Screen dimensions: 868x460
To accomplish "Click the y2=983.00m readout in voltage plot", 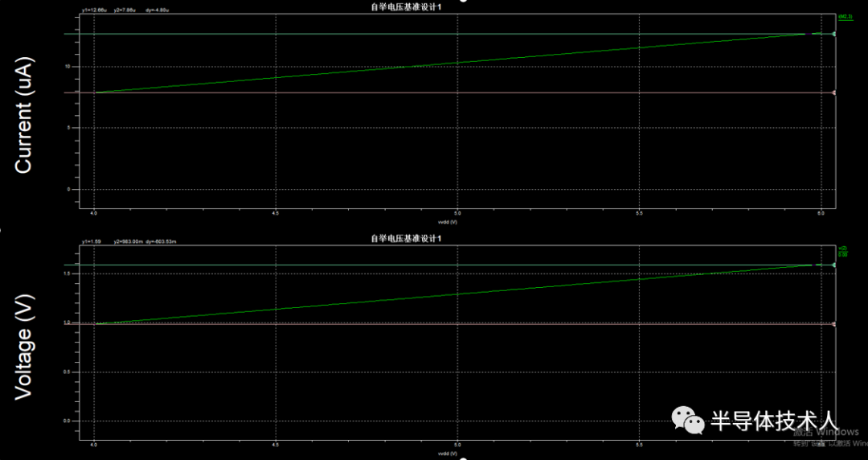I will [129, 241].
